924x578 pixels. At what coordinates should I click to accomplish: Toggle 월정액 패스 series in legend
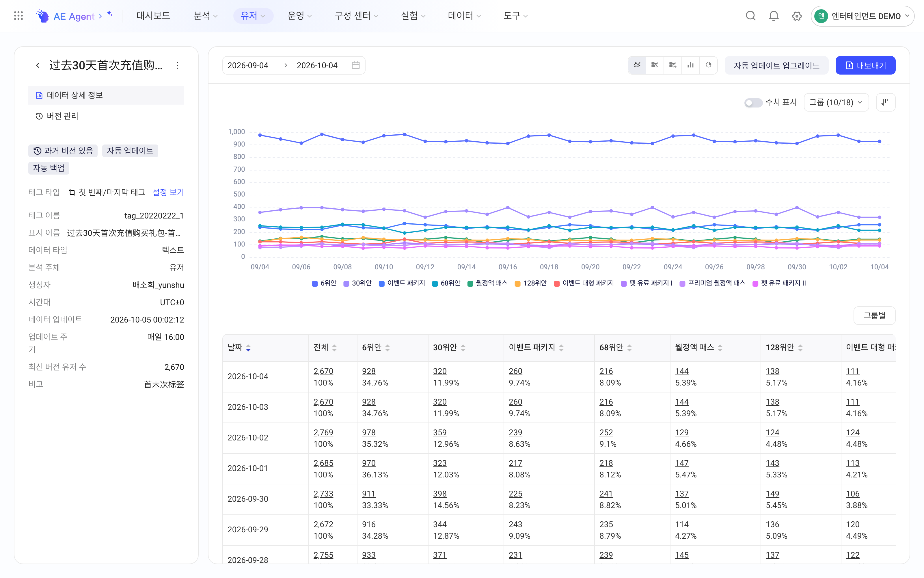488,283
